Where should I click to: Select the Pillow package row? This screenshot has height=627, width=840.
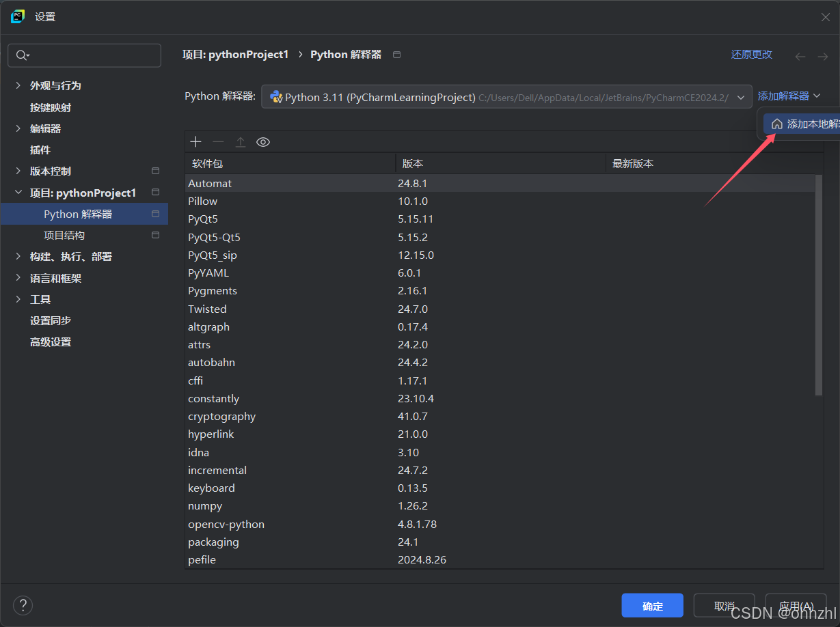(500, 201)
